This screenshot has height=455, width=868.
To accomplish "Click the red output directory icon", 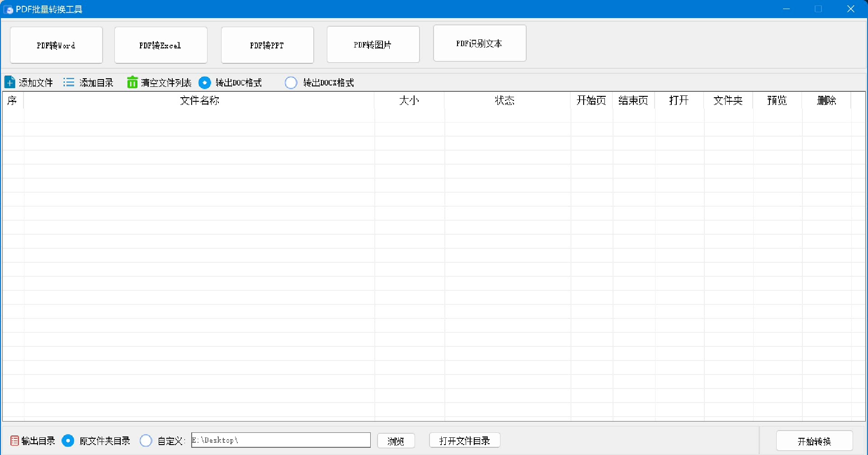I will [14, 441].
